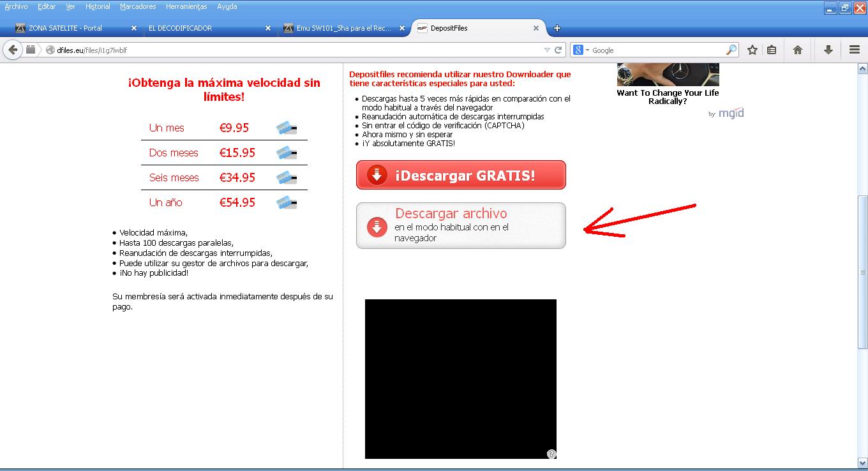Open the Marcadores menu
Image resolution: width=868 pixels, height=471 pixels.
(138, 6)
